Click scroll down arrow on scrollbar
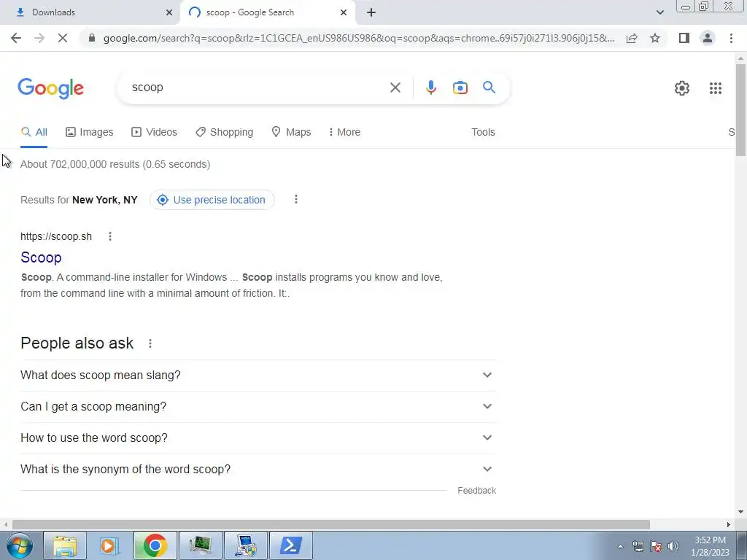This screenshot has height=560, width=747. (x=740, y=512)
